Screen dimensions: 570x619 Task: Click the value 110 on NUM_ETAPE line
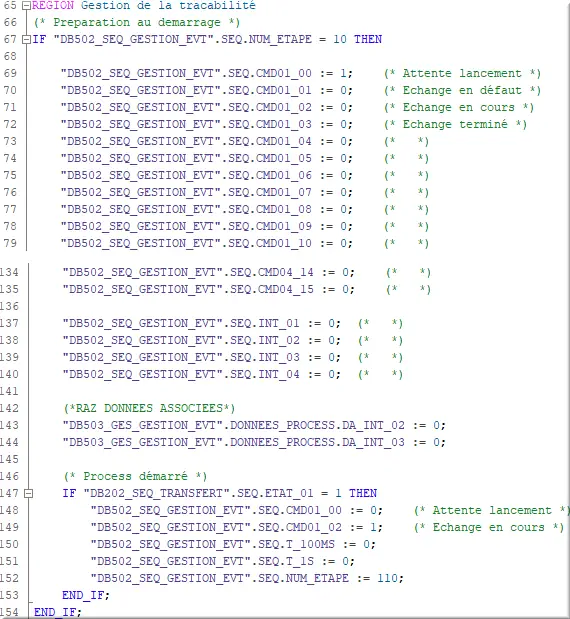(387, 578)
